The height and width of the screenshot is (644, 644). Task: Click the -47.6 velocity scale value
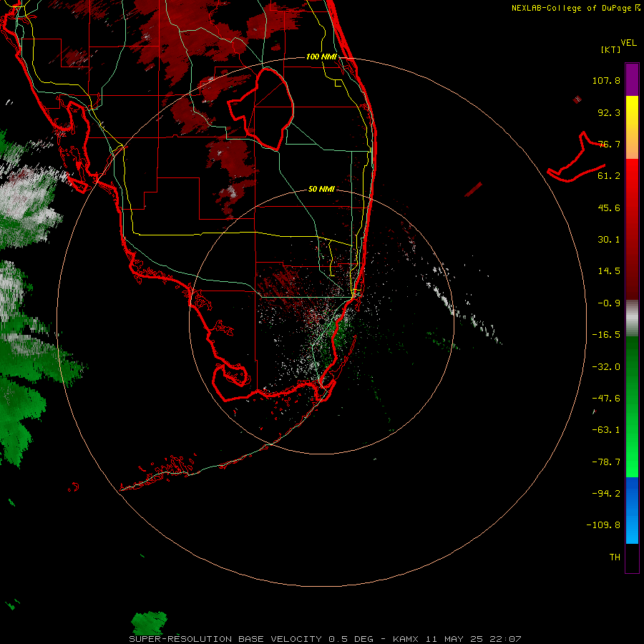pyautogui.click(x=606, y=399)
